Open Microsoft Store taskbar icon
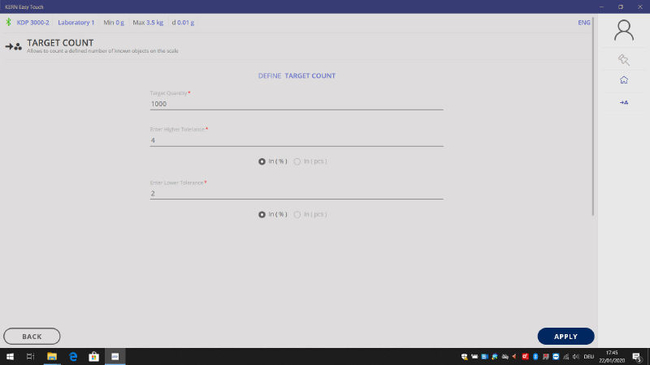 pos(94,356)
